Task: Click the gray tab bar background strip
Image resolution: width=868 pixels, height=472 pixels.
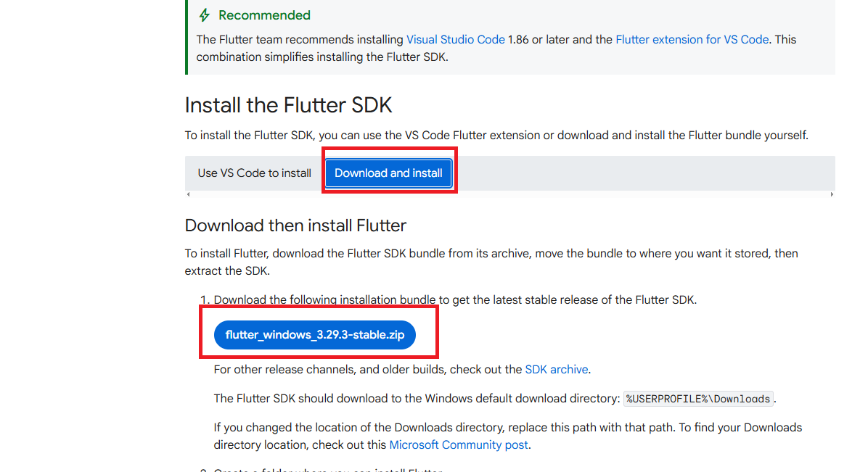Action: click(x=617, y=173)
